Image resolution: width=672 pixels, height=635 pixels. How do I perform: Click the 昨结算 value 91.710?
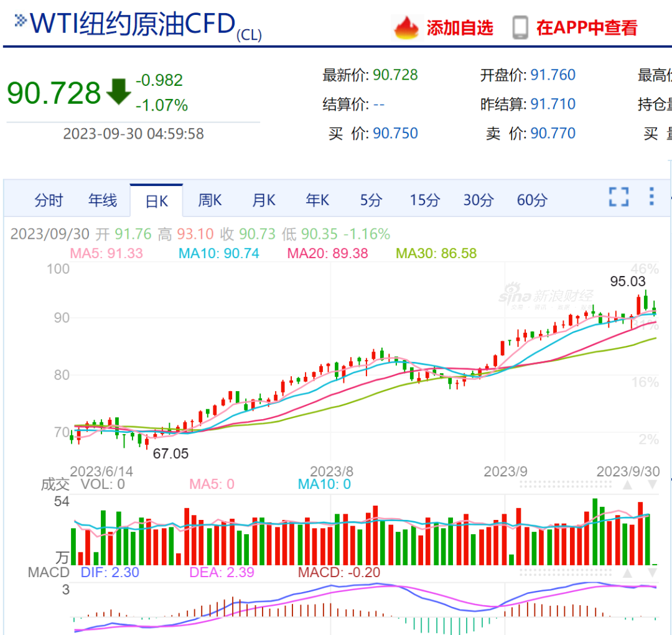coord(553,104)
